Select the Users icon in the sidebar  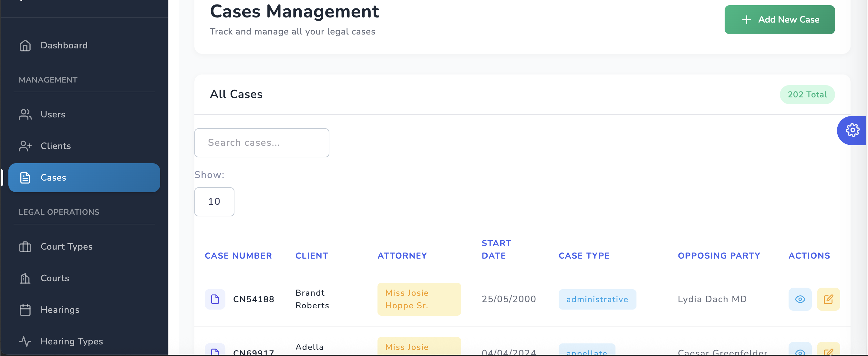click(x=25, y=114)
